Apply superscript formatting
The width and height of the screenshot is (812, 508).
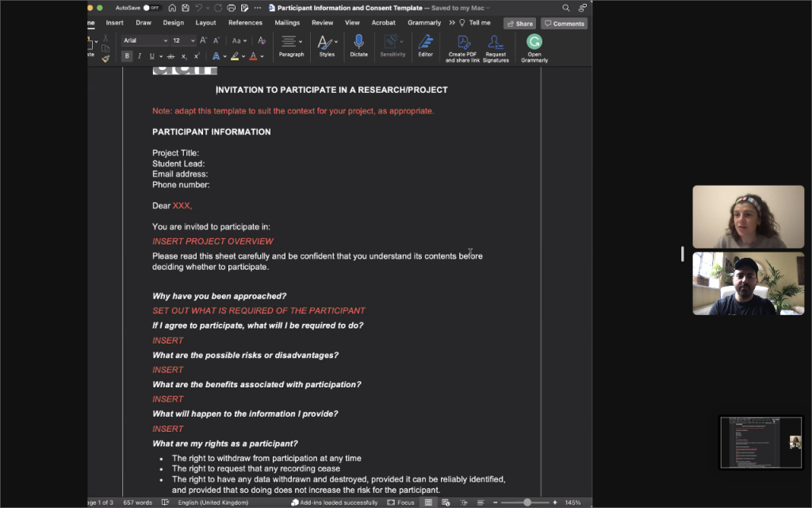[x=197, y=56]
